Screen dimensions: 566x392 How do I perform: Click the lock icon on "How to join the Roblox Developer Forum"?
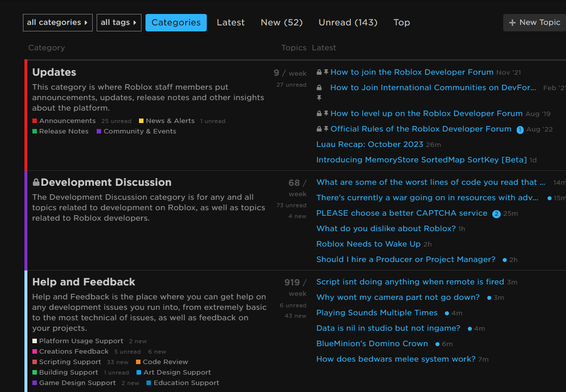coord(318,72)
